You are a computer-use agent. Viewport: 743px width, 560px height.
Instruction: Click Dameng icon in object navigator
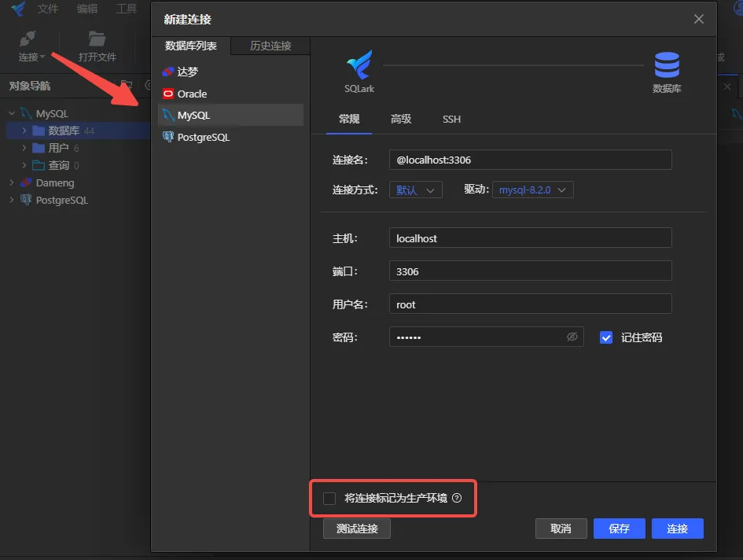tap(26, 182)
